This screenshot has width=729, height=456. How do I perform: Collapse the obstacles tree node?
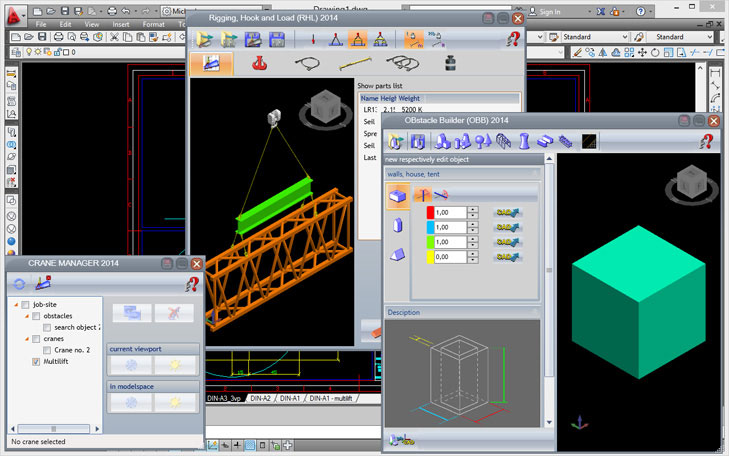coord(27,316)
